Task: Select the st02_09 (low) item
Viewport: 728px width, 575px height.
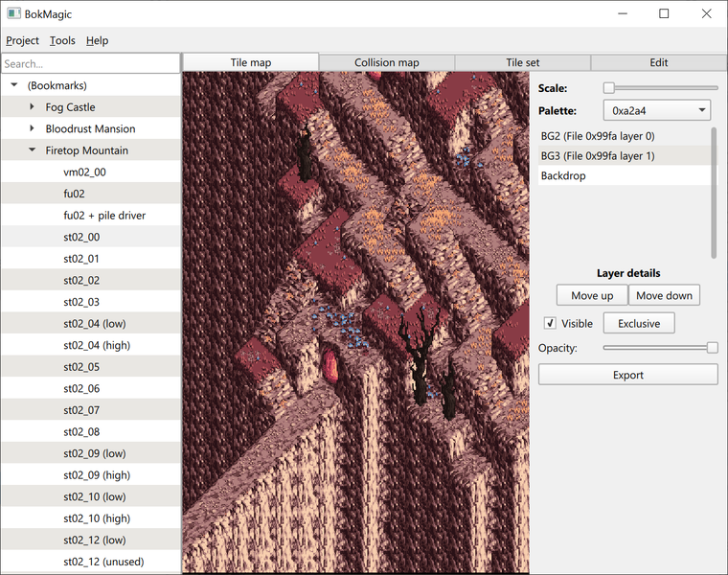Action: click(91, 453)
